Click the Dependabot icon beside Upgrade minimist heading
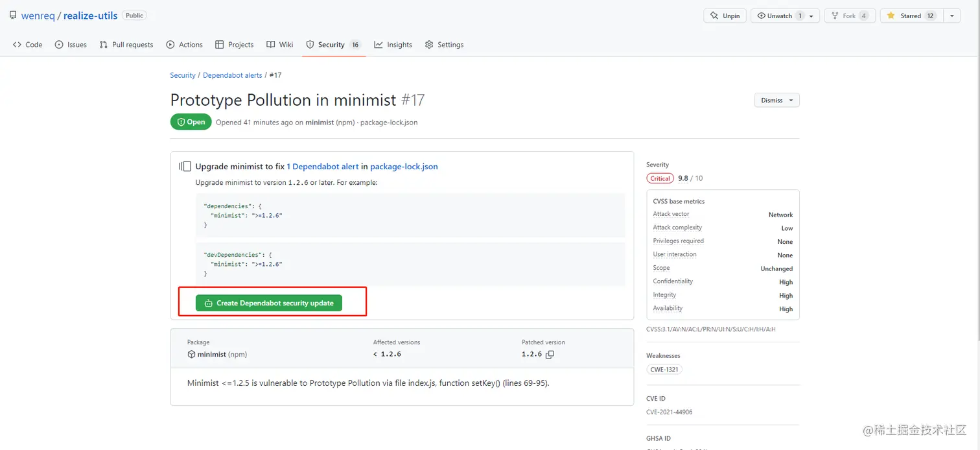 coord(185,167)
